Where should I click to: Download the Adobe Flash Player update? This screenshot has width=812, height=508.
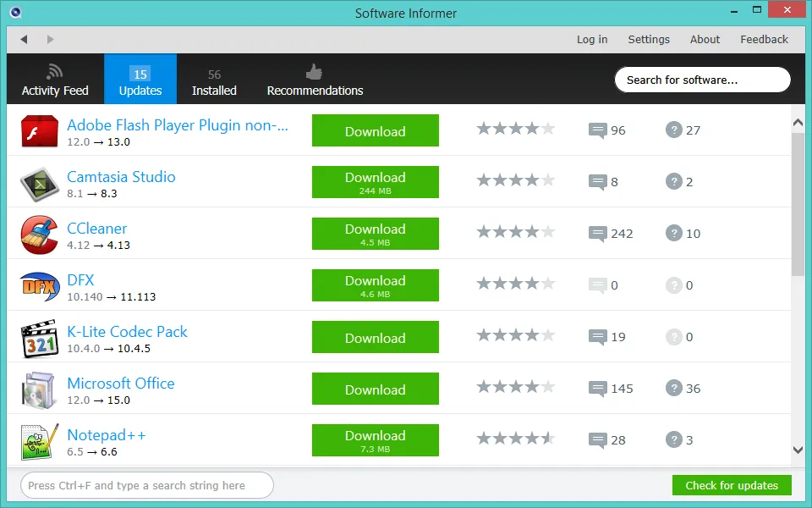pos(376,130)
